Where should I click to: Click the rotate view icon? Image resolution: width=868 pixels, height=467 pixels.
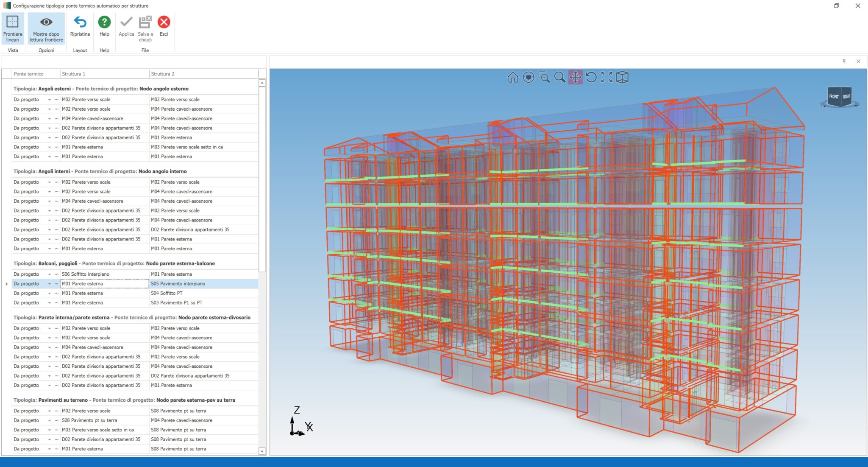(x=591, y=77)
